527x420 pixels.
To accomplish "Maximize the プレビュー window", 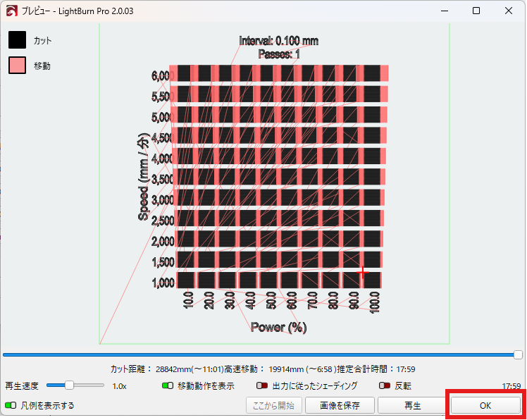I will click(476, 11).
